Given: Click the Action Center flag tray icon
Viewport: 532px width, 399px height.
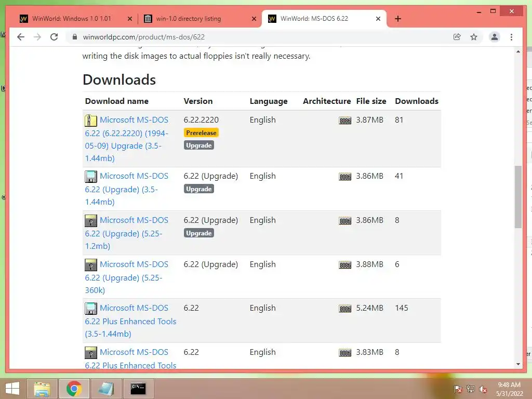Looking at the screenshot, I should pyautogui.click(x=458, y=389).
